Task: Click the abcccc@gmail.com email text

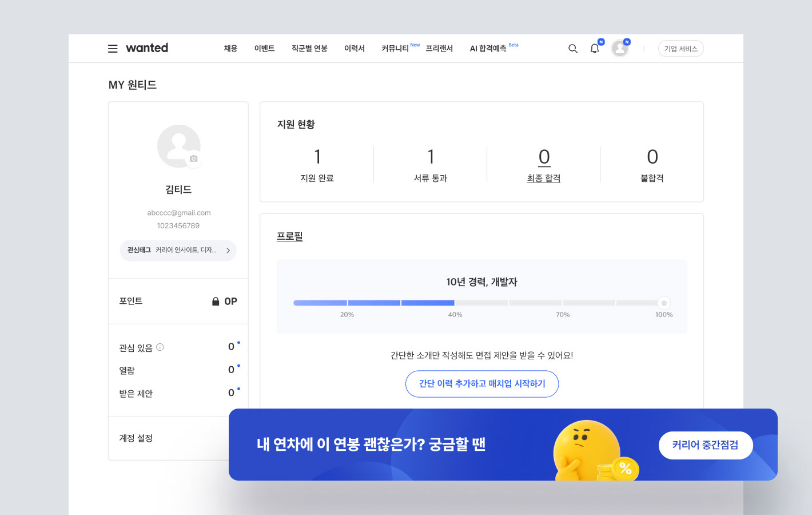Action: 178,213
